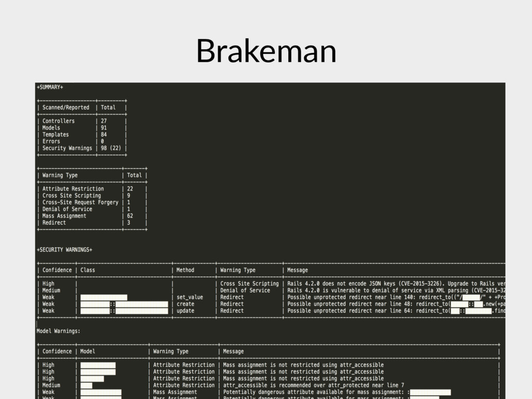532x399 pixels.
Task: Click the Mass Assignment summary row
Action: pyautogui.click(x=92, y=216)
